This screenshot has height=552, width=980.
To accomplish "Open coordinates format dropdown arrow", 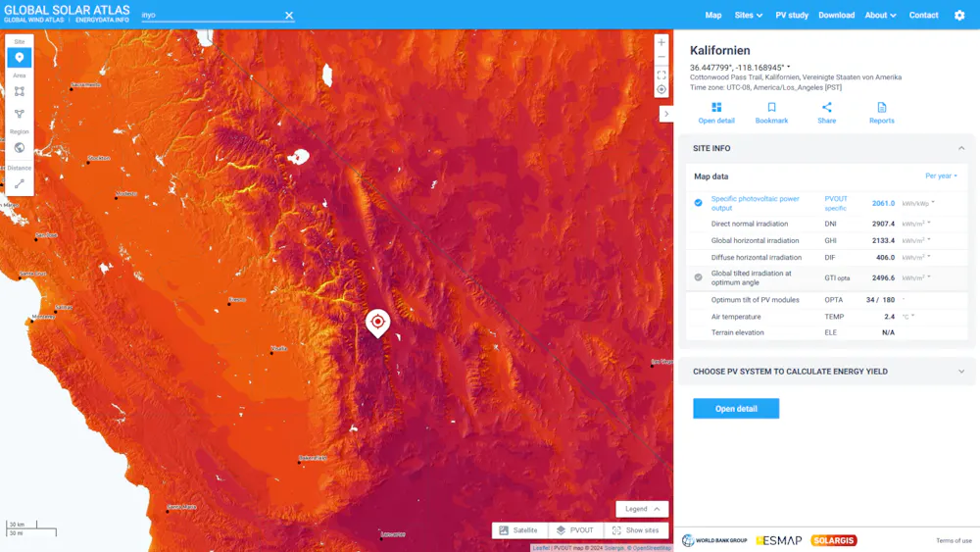I will (x=789, y=67).
